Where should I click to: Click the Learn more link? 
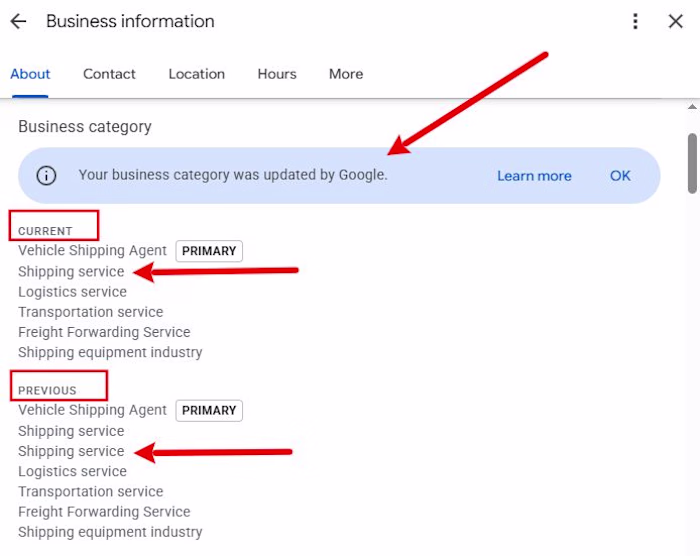[x=534, y=176]
